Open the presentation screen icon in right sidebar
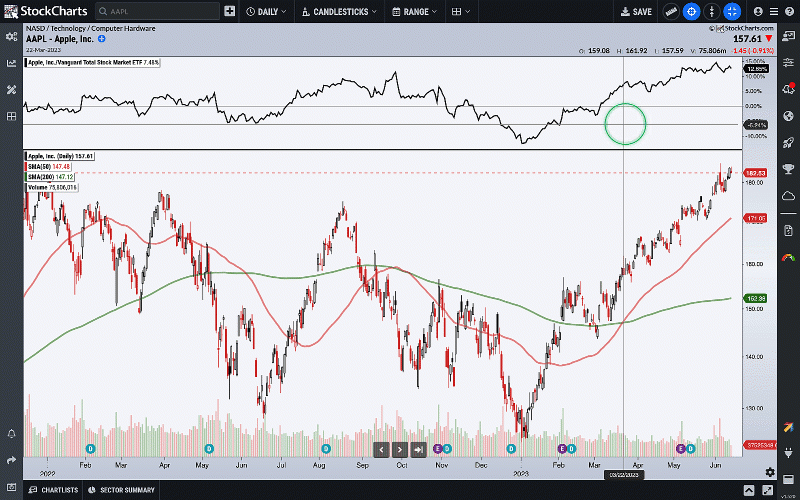The image size is (800, 500). 788,36
